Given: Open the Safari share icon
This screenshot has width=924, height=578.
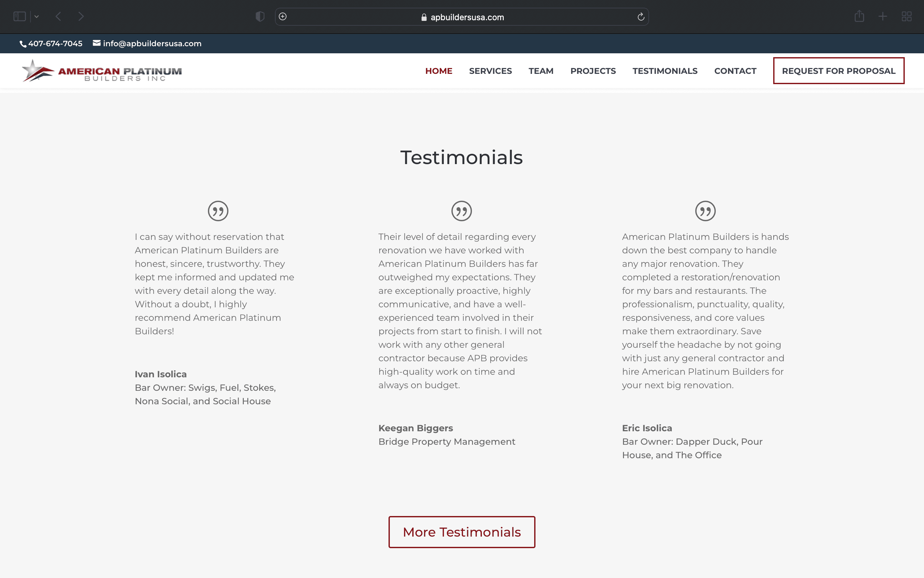Looking at the screenshot, I should coord(859,16).
